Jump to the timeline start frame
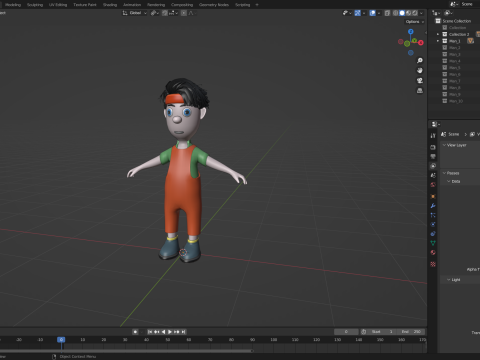Screen dimensions: 480x360 coord(150,332)
